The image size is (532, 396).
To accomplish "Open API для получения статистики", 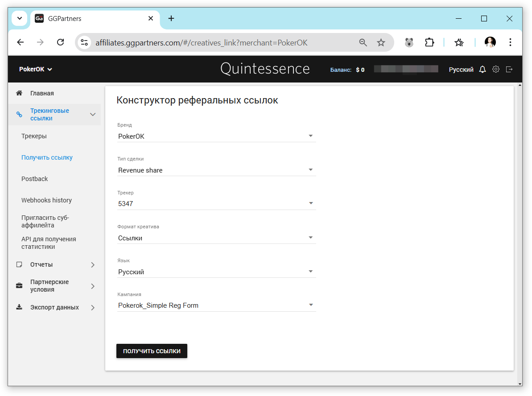I will click(49, 243).
